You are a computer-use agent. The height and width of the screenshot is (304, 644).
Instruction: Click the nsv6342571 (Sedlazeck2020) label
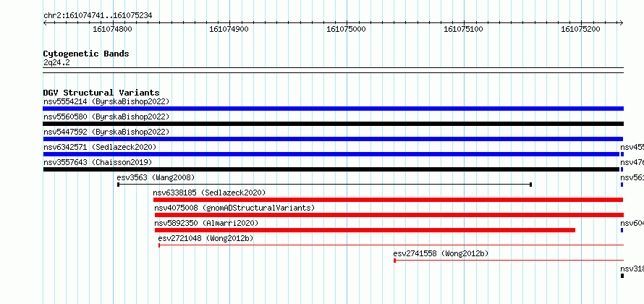[100, 147]
